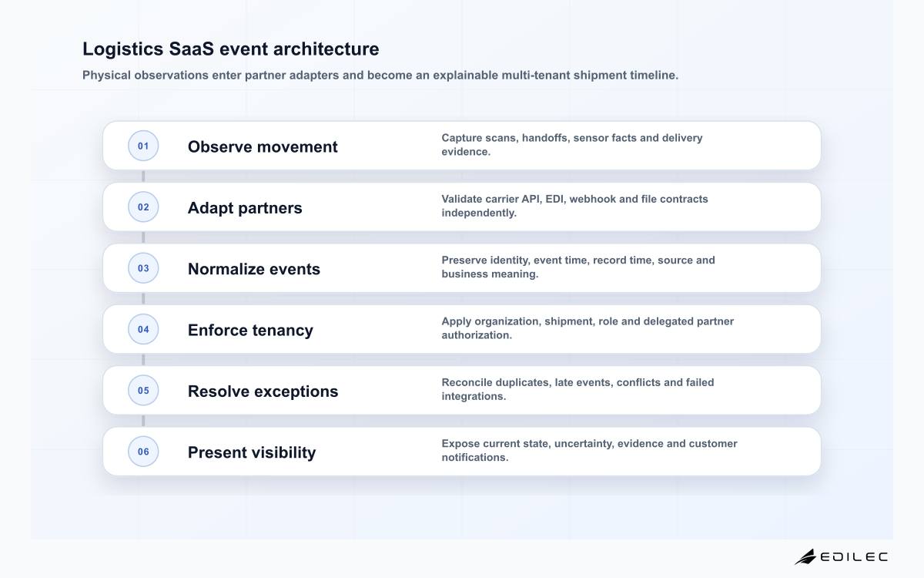Viewport: 924px width, 578px height.
Task: Click the 01 step number badge
Action: [x=143, y=146]
